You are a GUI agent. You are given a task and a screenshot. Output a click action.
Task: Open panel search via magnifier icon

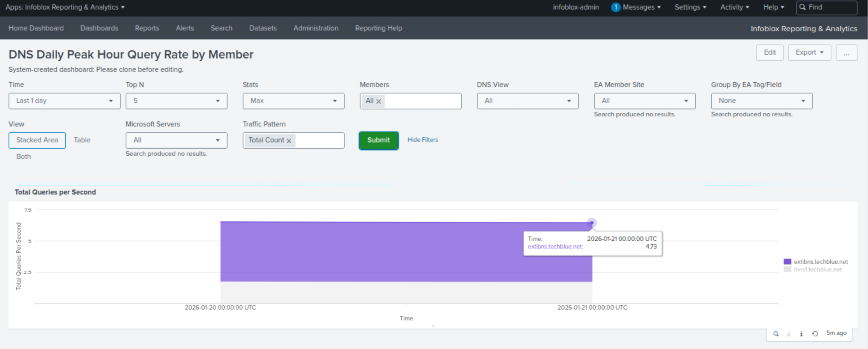pos(776,333)
